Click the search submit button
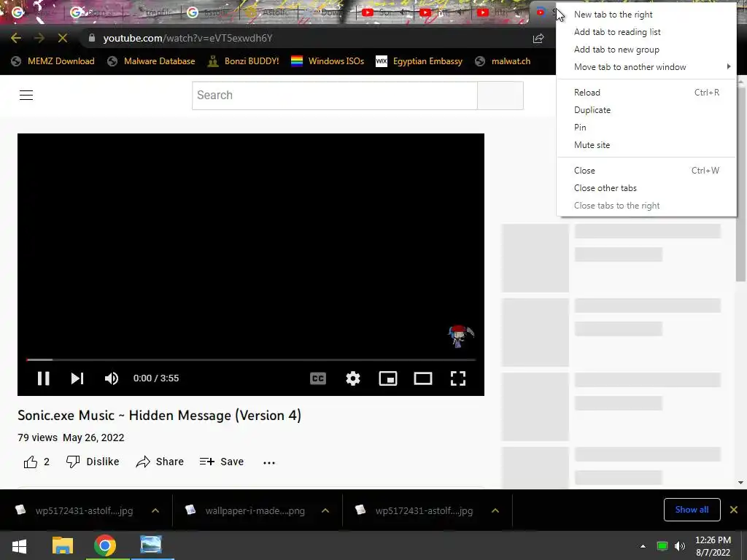Screen dimensions: 747x560 point(500,96)
